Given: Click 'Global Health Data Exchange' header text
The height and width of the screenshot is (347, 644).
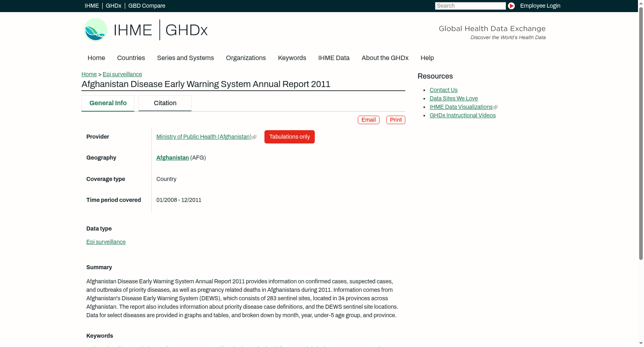Looking at the screenshot, I should click(492, 29).
